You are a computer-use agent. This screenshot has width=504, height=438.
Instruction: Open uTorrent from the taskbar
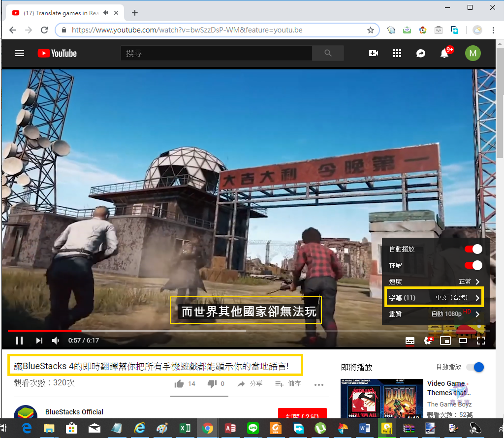320,428
